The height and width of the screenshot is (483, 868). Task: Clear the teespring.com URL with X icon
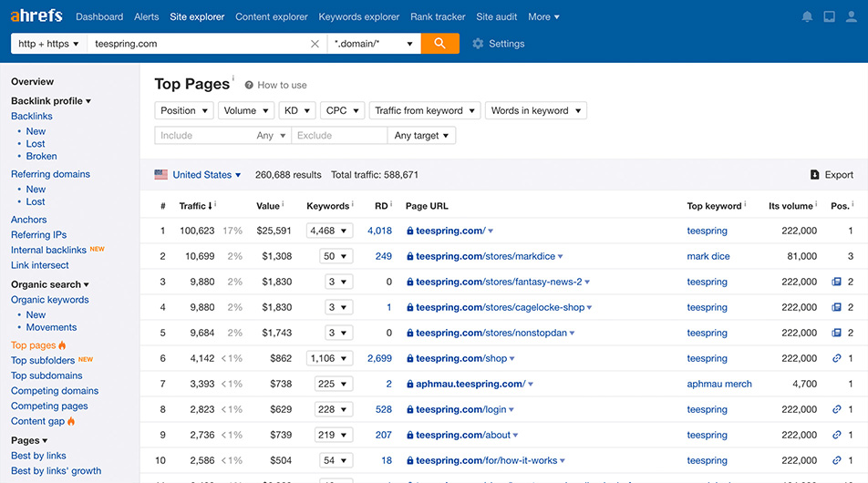pos(315,44)
